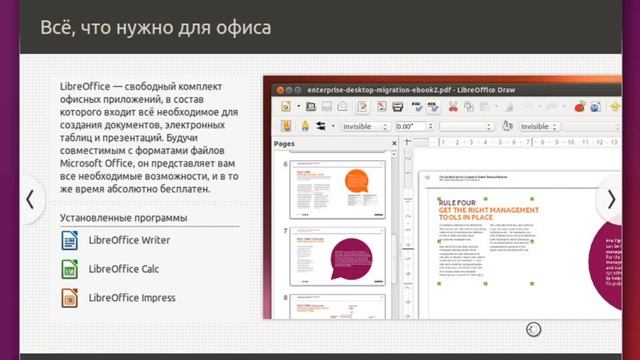This screenshot has width=640, height=360.
Task: Click the LibreOffice Impress icon
Action: pos(69,298)
